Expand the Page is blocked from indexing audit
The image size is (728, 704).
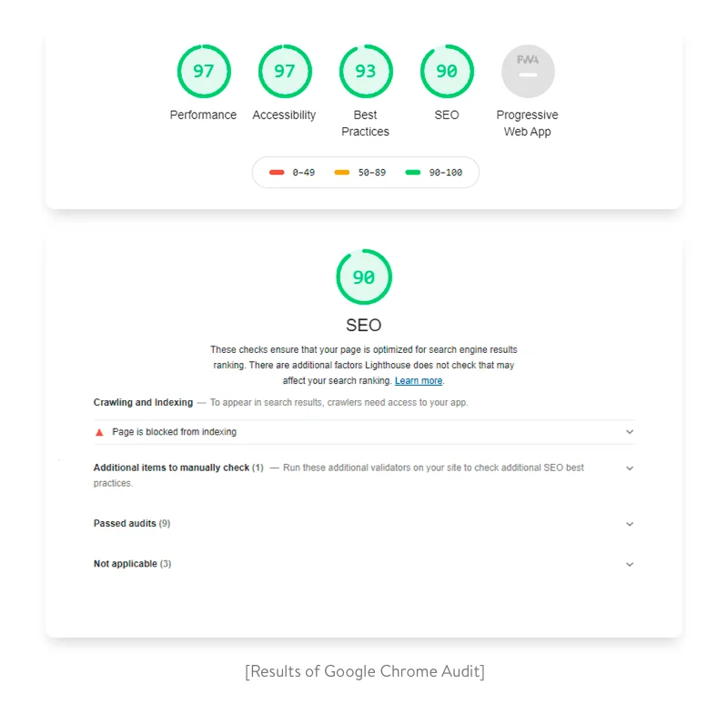[629, 432]
